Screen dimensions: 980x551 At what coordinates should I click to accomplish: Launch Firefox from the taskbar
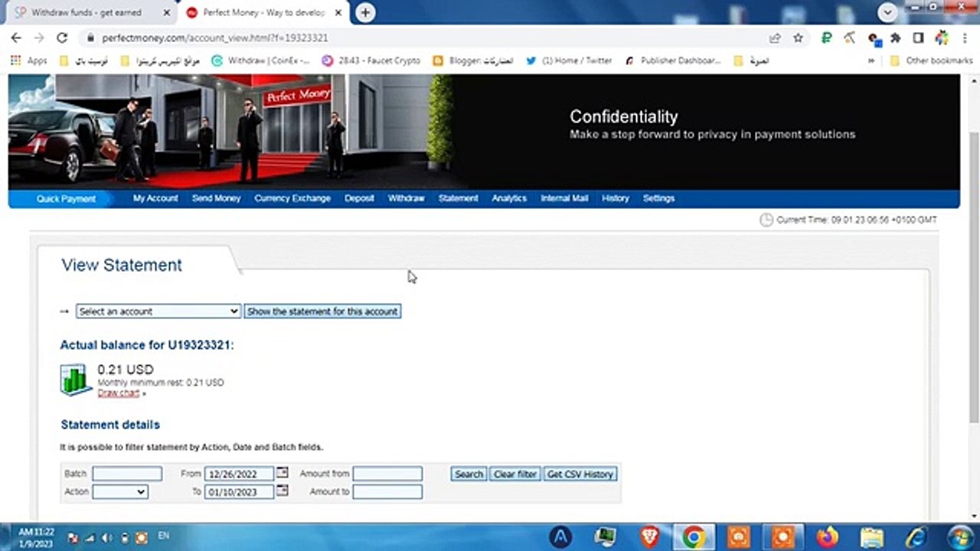click(x=827, y=536)
